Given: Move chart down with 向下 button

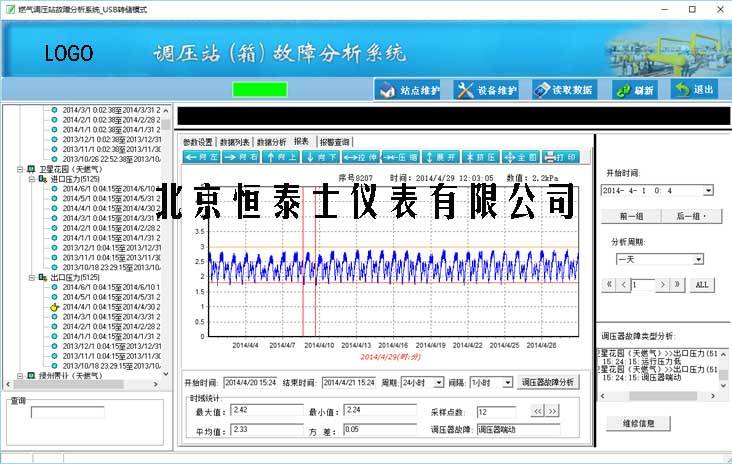Looking at the screenshot, I should pyautogui.click(x=321, y=157).
